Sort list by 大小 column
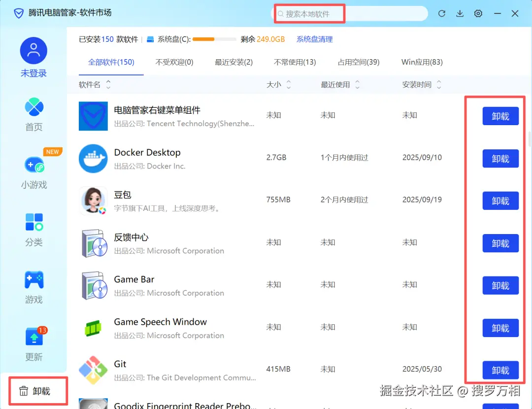 pyautogui.click(x=278, y=85)
